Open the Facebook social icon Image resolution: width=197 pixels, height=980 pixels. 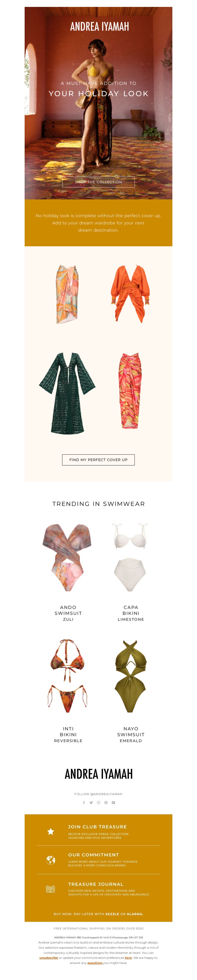84,802
